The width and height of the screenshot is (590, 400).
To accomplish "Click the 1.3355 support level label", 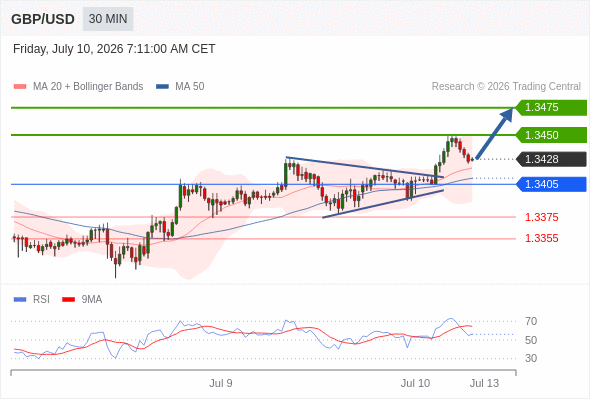I will (541, 238).
